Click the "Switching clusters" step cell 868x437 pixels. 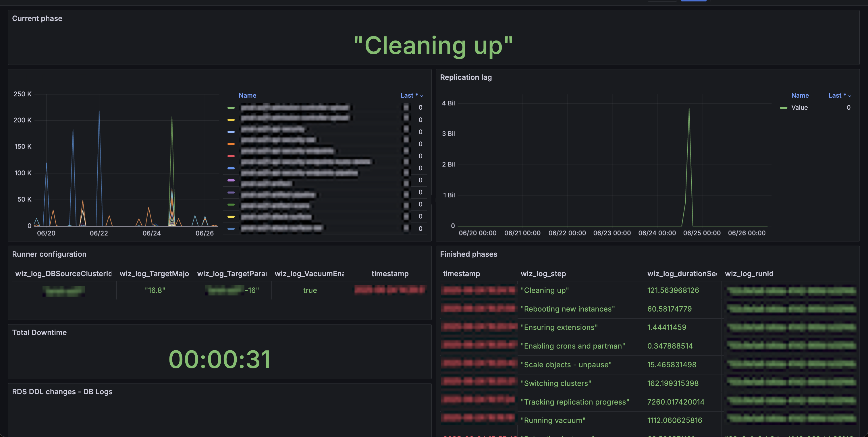point(556,383)
